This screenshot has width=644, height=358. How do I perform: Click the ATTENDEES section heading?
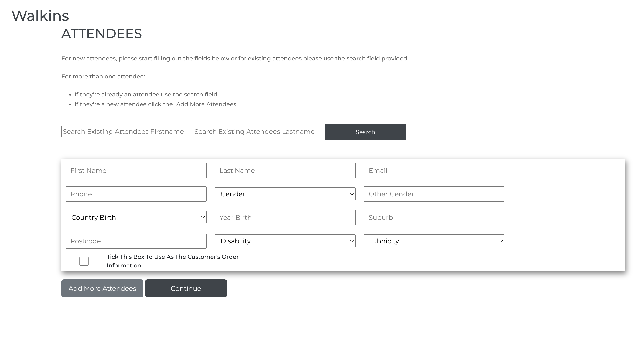[102, 34]
